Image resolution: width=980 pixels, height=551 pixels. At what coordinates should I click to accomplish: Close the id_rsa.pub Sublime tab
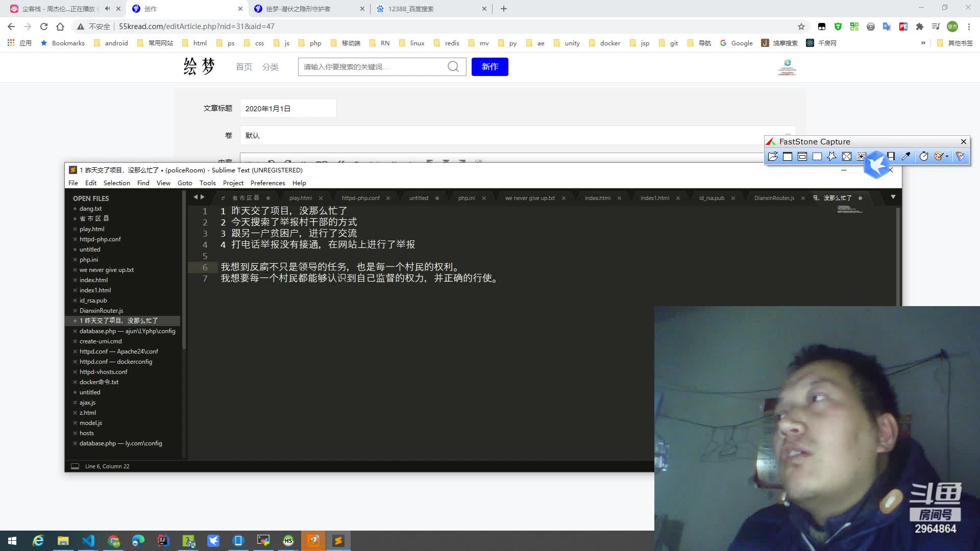733,198
